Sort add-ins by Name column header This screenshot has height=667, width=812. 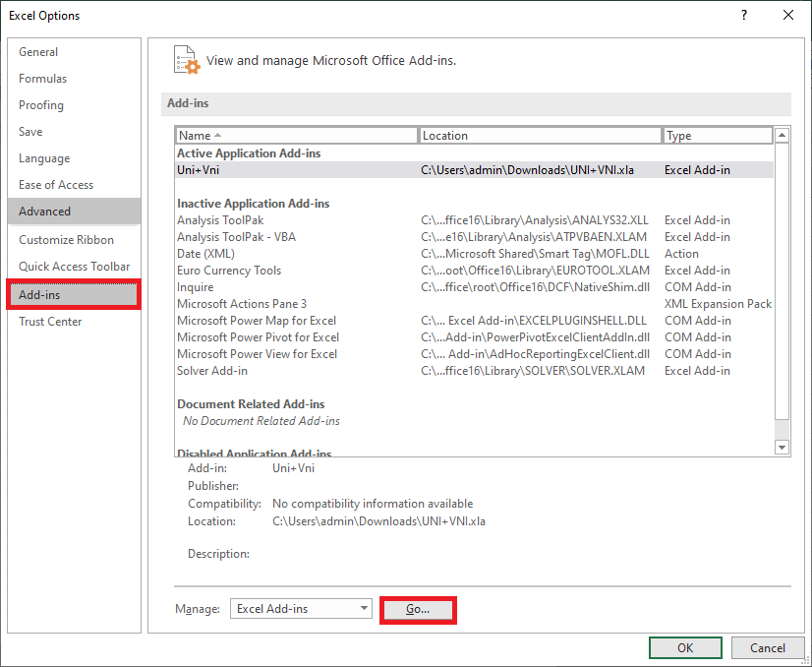pos(296,135)
